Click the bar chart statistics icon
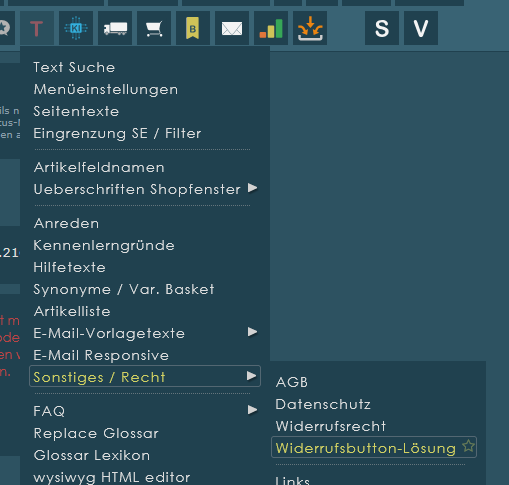 point(271,28)
